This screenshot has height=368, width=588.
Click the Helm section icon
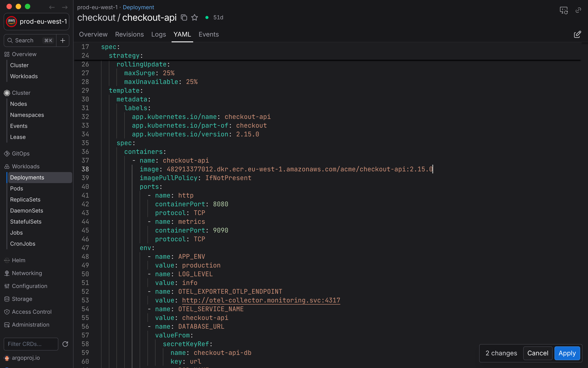[7, 260]
